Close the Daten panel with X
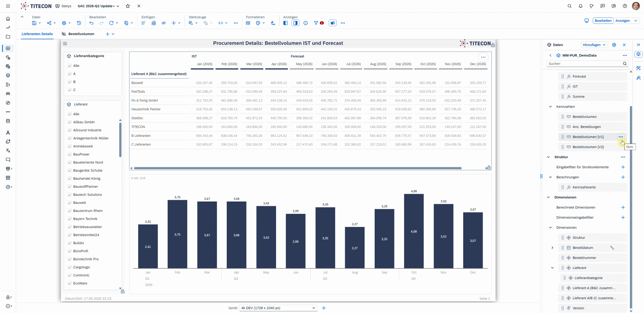Viewport: 644px width, 313px height. tap(624, 45)
